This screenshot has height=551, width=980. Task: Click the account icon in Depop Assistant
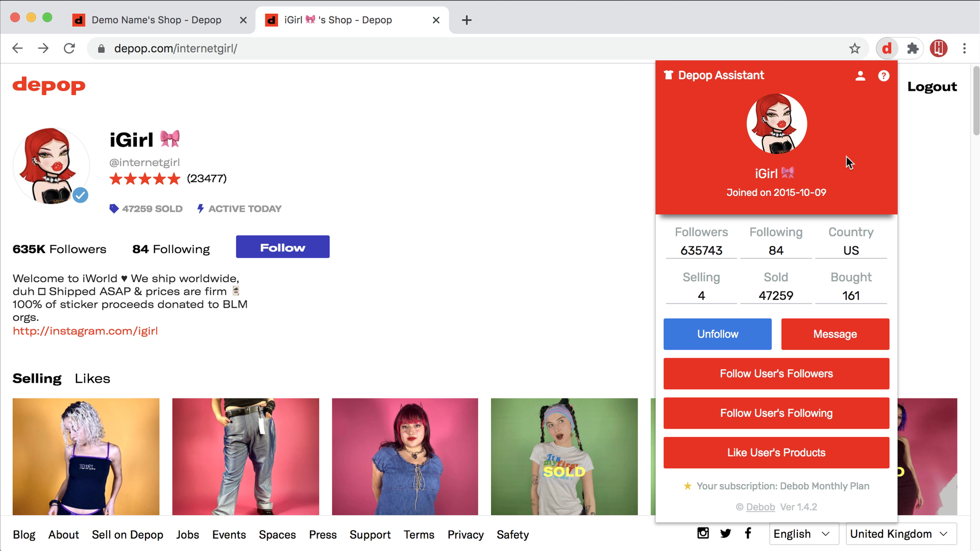pos(860,76)
